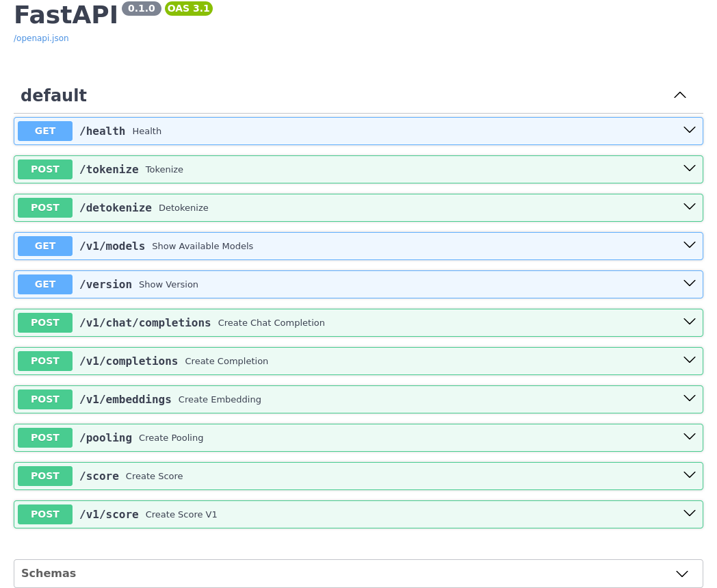Click the POST badge for /v1/completions
This screenshot has width=717, height=588.
[x=45, y=361]
